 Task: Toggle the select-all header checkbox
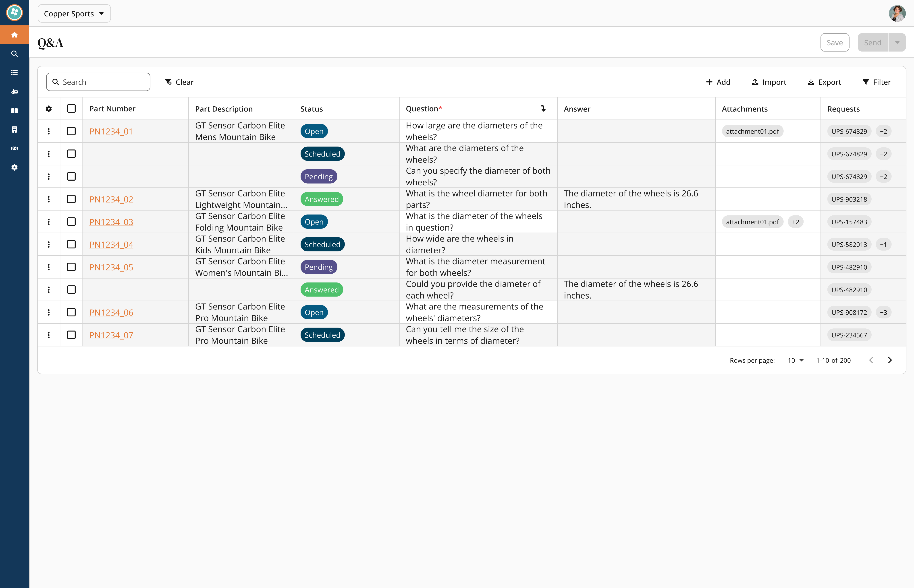pyautogui.click(x=71, y=109)
